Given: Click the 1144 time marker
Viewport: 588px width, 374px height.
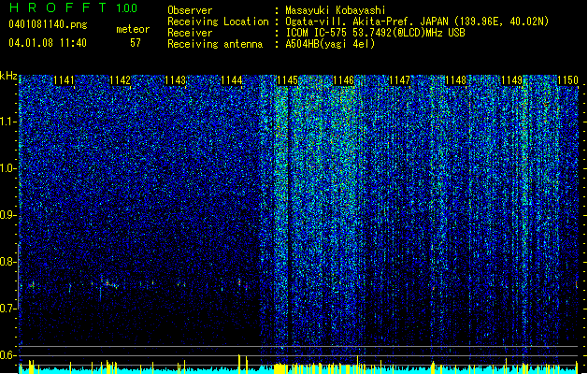Looking at the screenshot, I should tap(232, 80).
